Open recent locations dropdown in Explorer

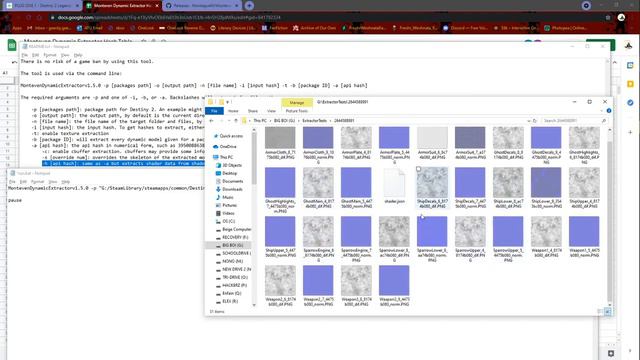click(229, 121)
